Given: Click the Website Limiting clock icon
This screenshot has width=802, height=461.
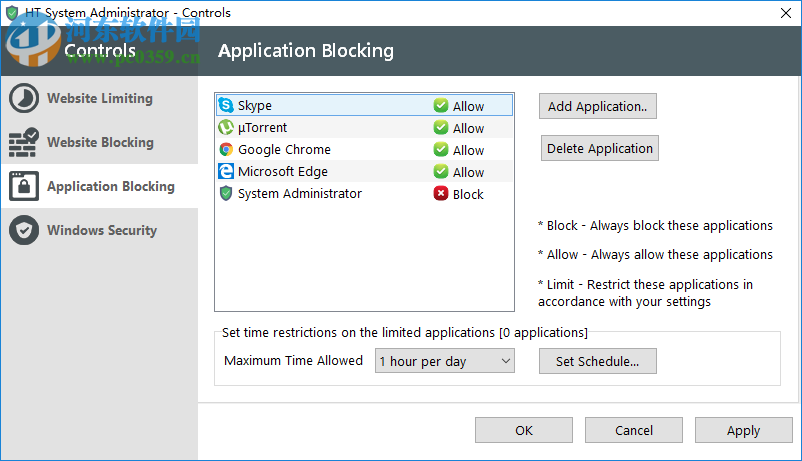Looking at the screenshot, I should (24, 98).
